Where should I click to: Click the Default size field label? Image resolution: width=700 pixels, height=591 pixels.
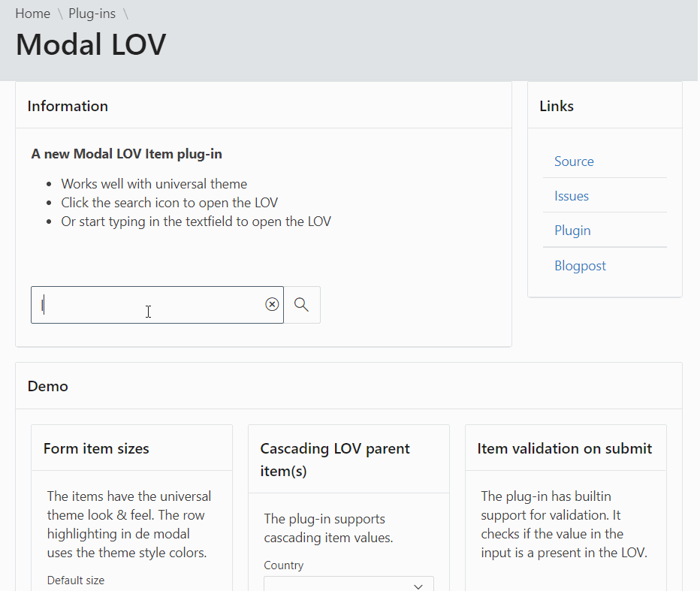click(76, 580)
